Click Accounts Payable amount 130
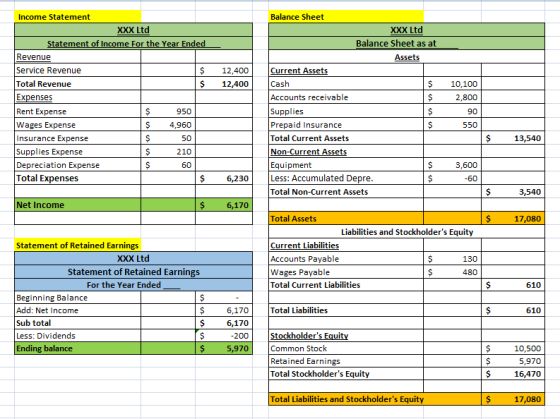 coord(452,259)
